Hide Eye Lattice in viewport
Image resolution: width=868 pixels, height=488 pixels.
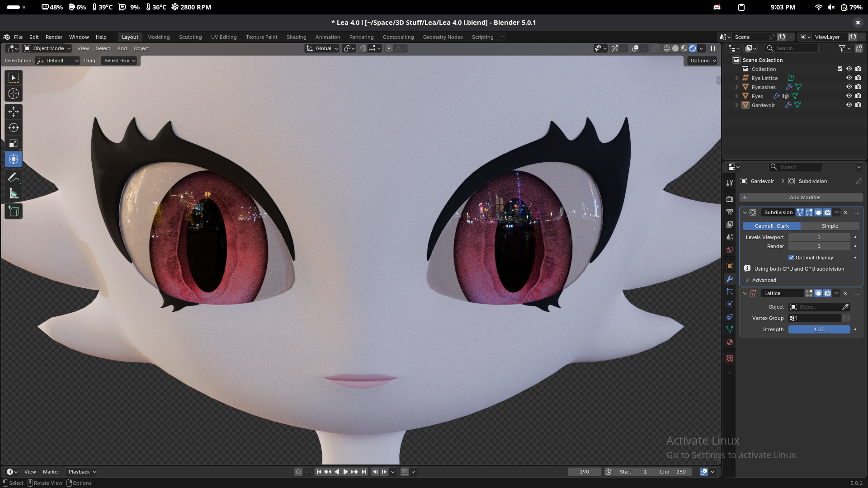(849, 78)
